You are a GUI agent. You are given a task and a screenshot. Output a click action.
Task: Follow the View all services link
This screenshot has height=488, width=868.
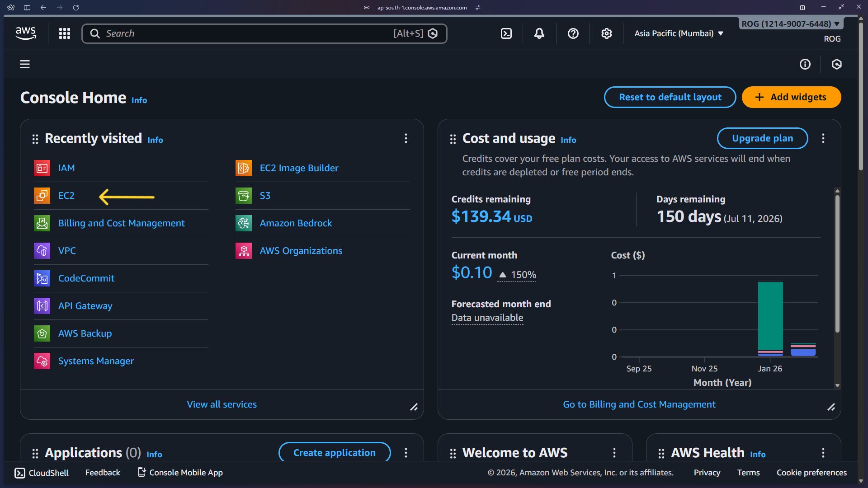(x=222, y=404)
